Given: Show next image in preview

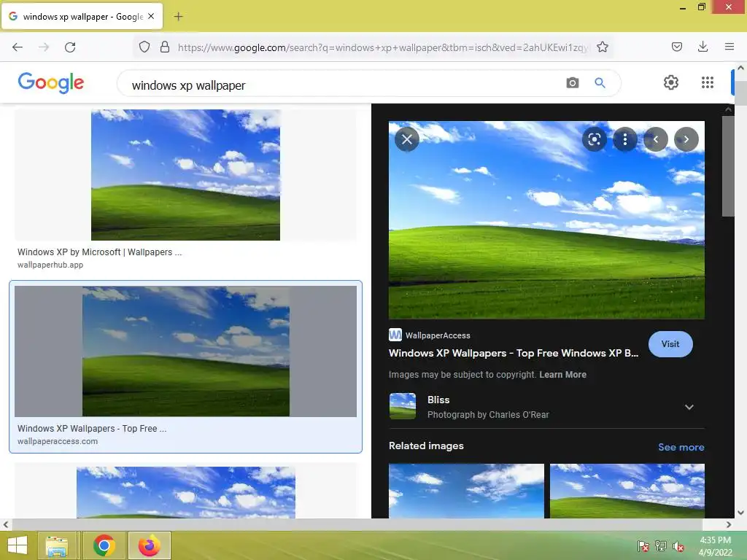Looking at the screenshot, I should pos(686,139).
